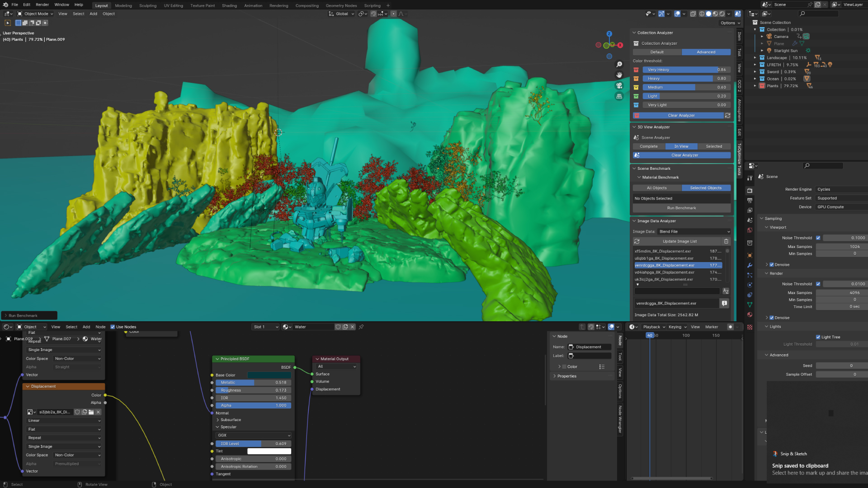Toggle X-ray in viewport header

tap(692, 14)
